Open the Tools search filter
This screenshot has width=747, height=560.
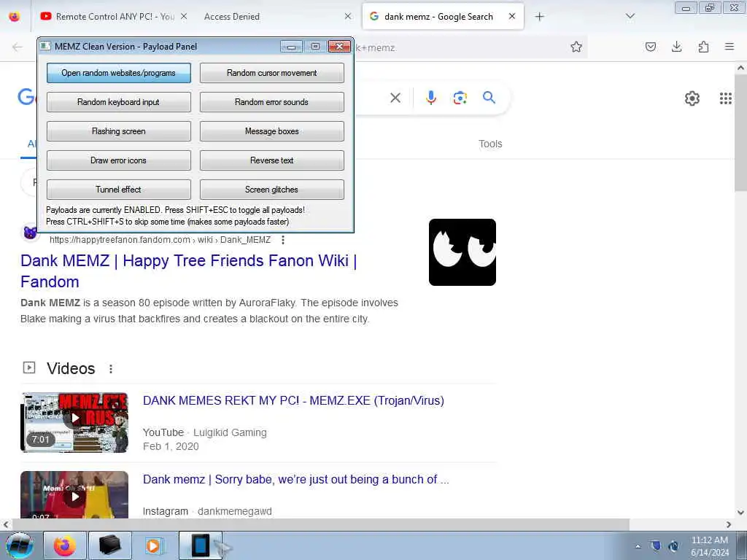coord(490,144)
